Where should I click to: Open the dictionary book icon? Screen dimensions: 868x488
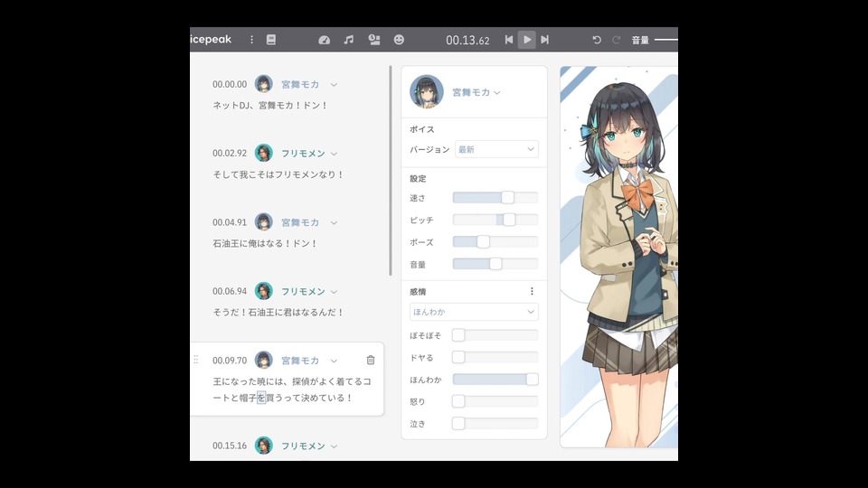(x=270, y=40)
